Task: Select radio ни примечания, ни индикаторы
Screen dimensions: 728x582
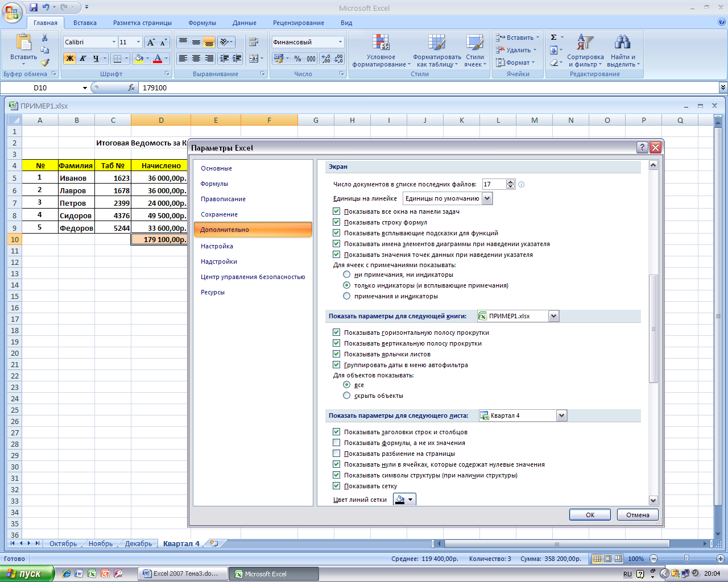Action: pos(346,275)
